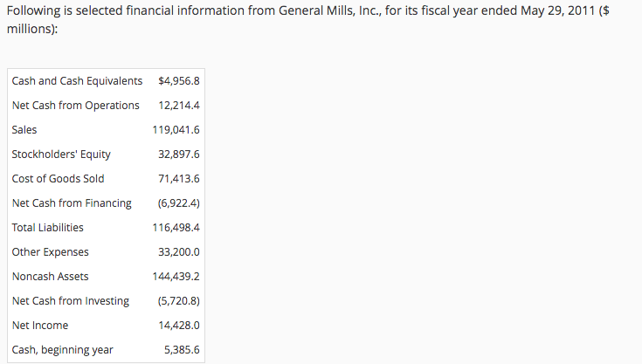
Task: Click the Cash, beginning year label
Action: 62,350
